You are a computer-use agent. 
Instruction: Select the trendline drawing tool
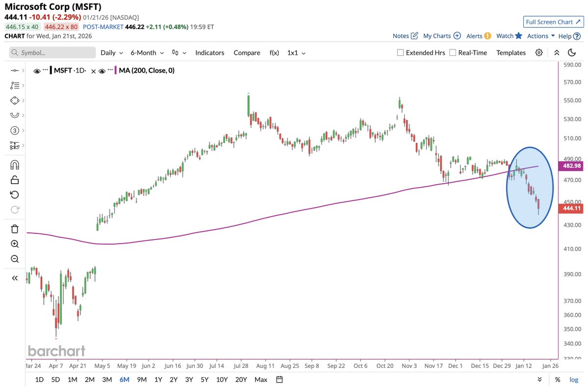click(x=14, y=70)
